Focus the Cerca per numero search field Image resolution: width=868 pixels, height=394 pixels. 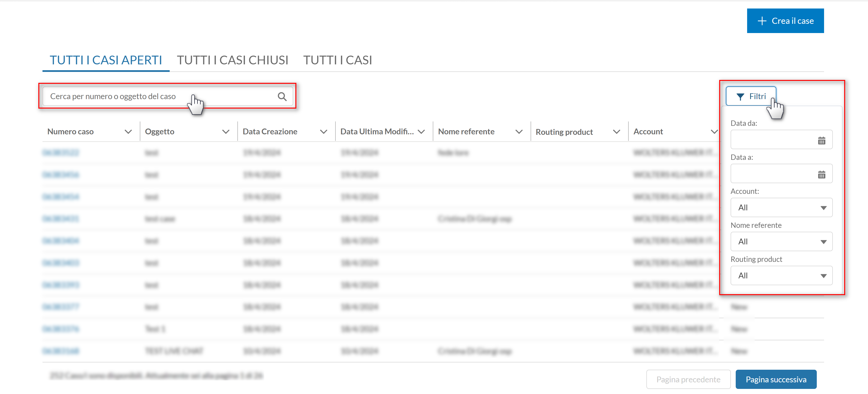tap(167, 96)
